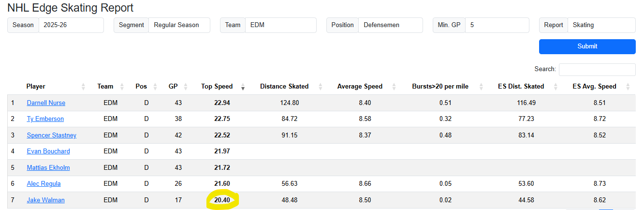Viewport: 644px width, 210px height.
Task: Click sort arrows next to Team header
Action: pyautogui.click(x=122, y=87)
